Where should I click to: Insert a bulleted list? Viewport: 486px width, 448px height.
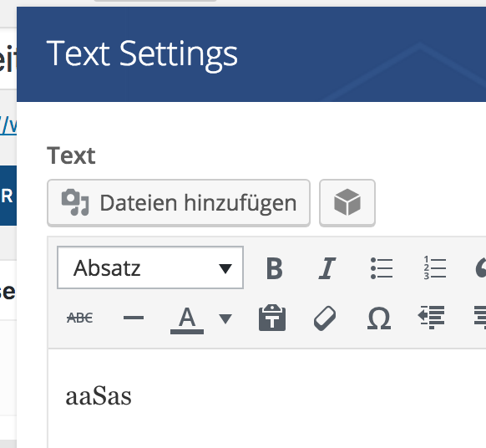tap(382, 268)
